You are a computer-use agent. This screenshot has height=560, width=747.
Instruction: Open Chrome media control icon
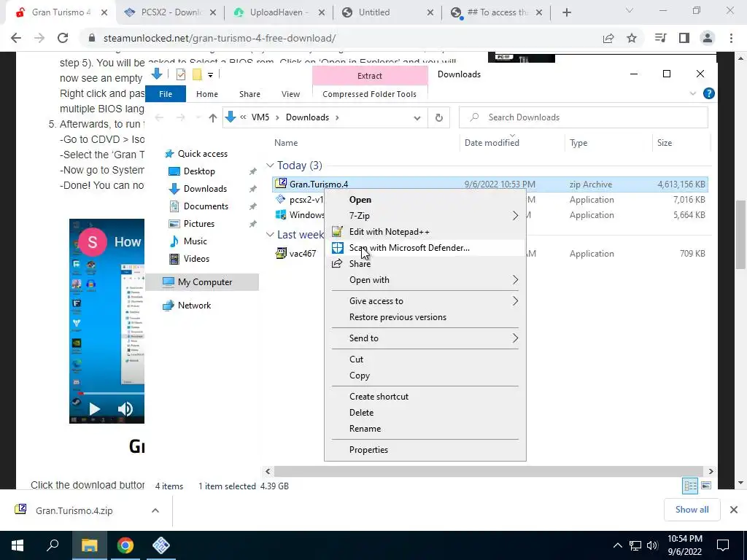coord(660,38)
